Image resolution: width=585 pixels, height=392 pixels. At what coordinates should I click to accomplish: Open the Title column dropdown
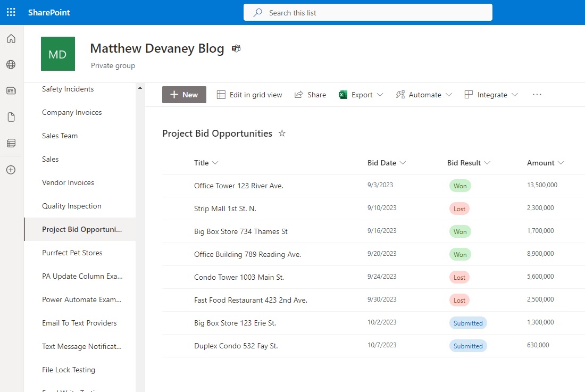[x=215, y=163]
